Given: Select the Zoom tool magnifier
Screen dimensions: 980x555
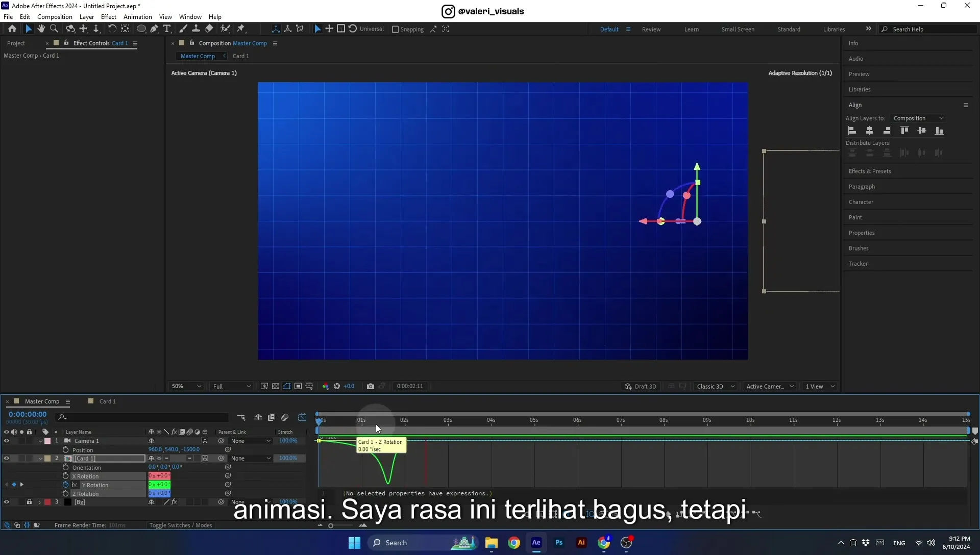Looking at the screenshot, I should pyautogui.click(x=54, y=29).
